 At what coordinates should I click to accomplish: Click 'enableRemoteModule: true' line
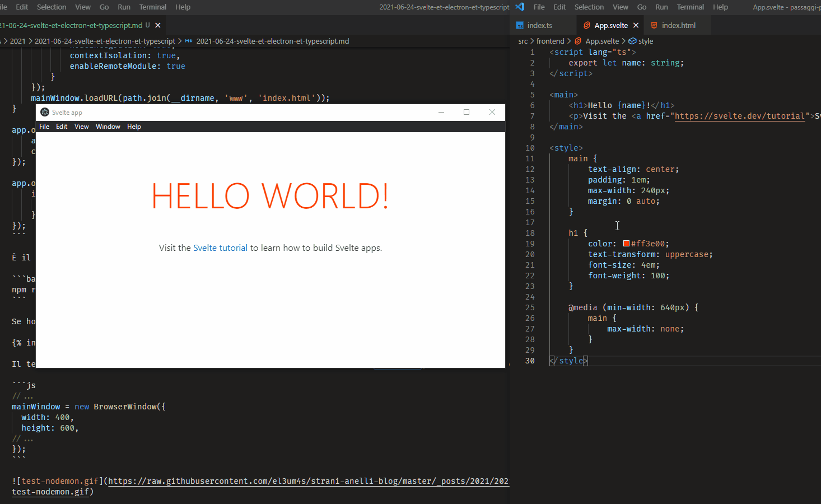(127, 66)
